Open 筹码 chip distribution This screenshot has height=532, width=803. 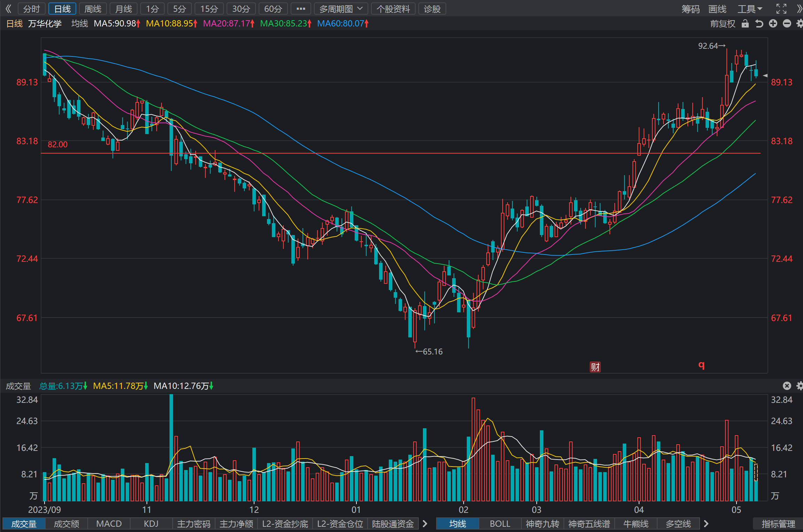click(691, 9)
